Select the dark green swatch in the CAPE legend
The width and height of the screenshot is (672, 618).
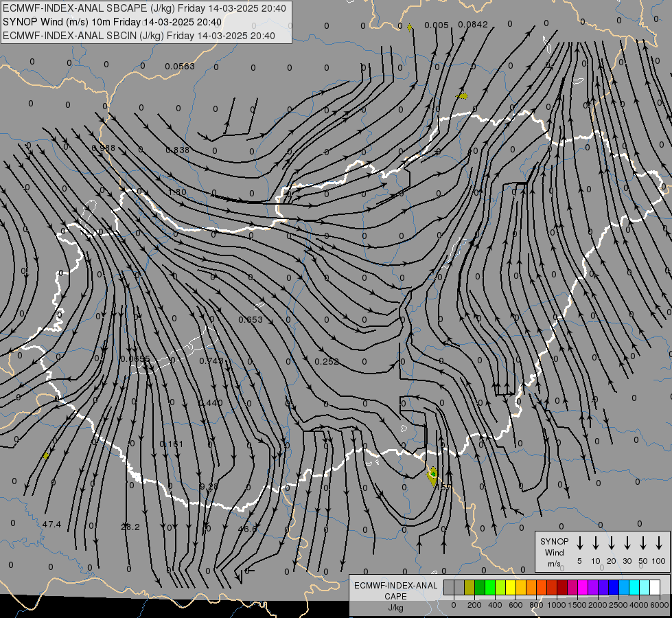[480, 587]
